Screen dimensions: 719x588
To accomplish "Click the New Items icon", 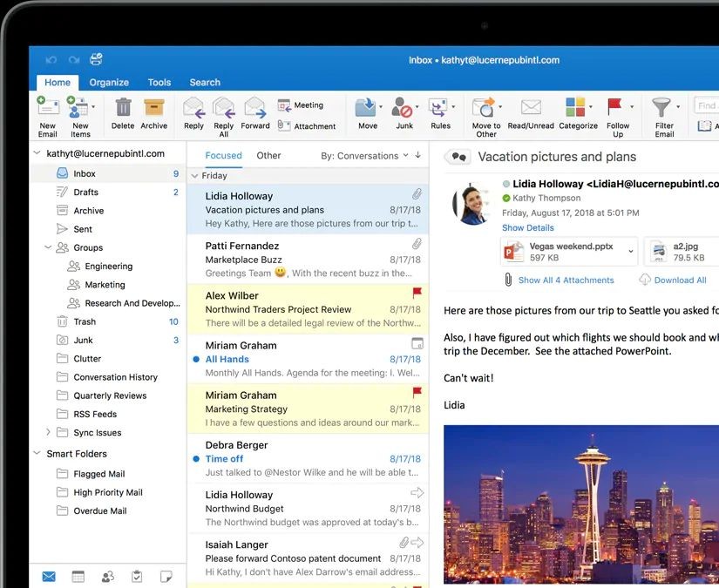I will [78, 106].
